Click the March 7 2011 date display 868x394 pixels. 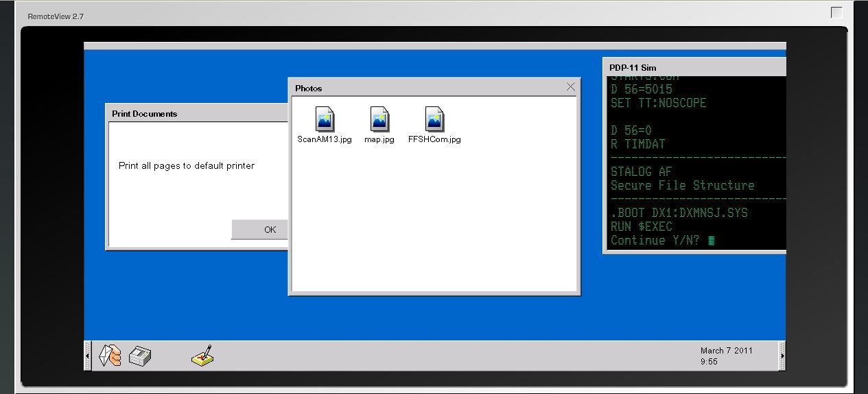click(726, 350)
